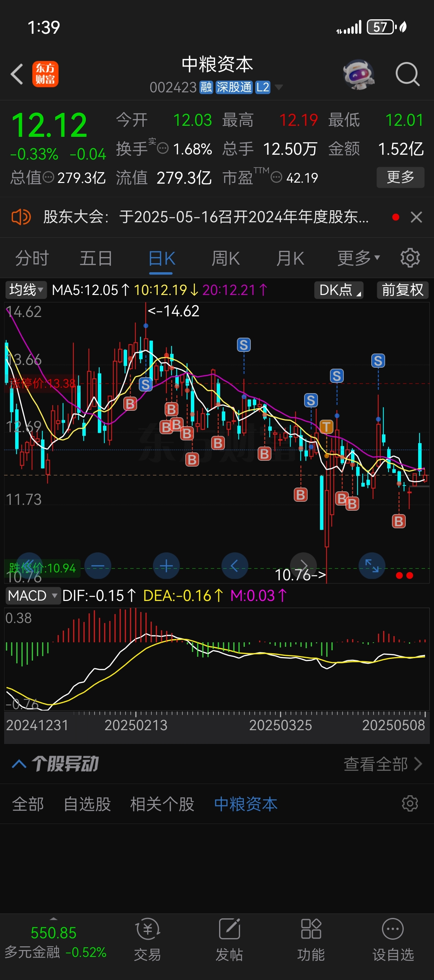Select 相关个股 events filter
Screen dimensions: 434x980
[162, 804]
